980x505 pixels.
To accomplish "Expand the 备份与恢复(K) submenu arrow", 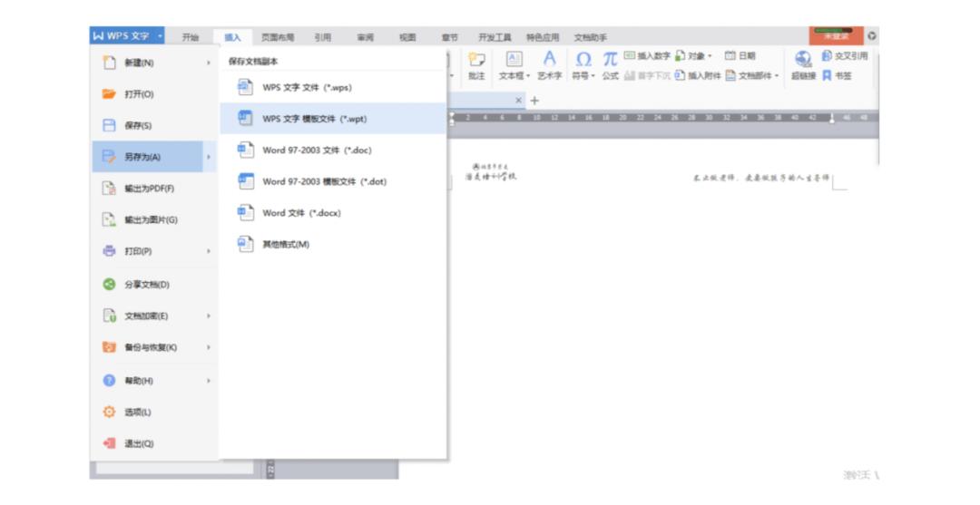I will coord(209,347).
